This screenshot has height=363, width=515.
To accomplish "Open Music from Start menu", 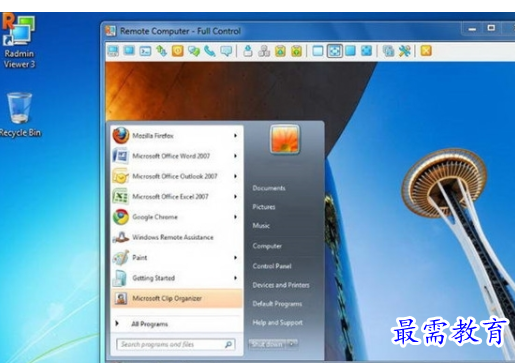I will click(x=261, y=226).
